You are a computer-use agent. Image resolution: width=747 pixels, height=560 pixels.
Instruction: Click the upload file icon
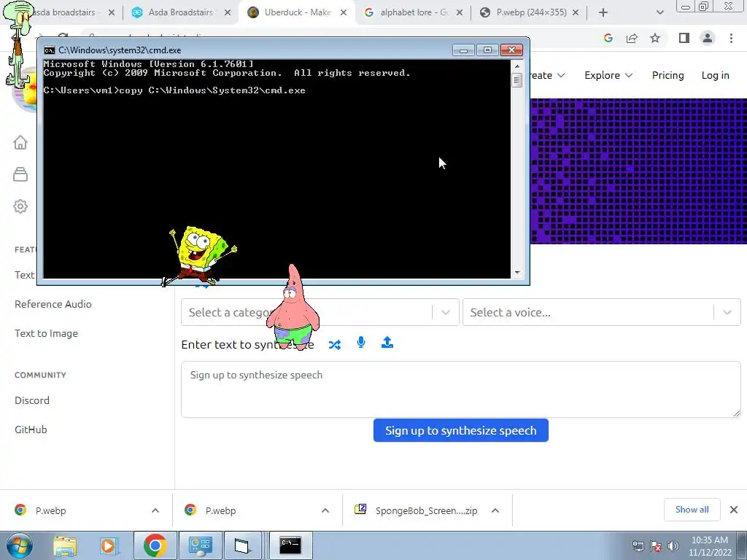pyautogui.click(x=387, y=343)
